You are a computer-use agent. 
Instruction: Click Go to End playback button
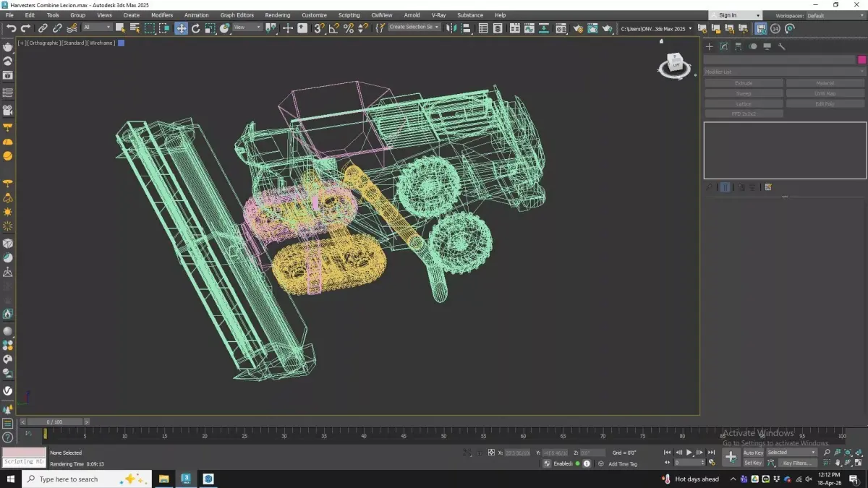click(x=710, y=453)
